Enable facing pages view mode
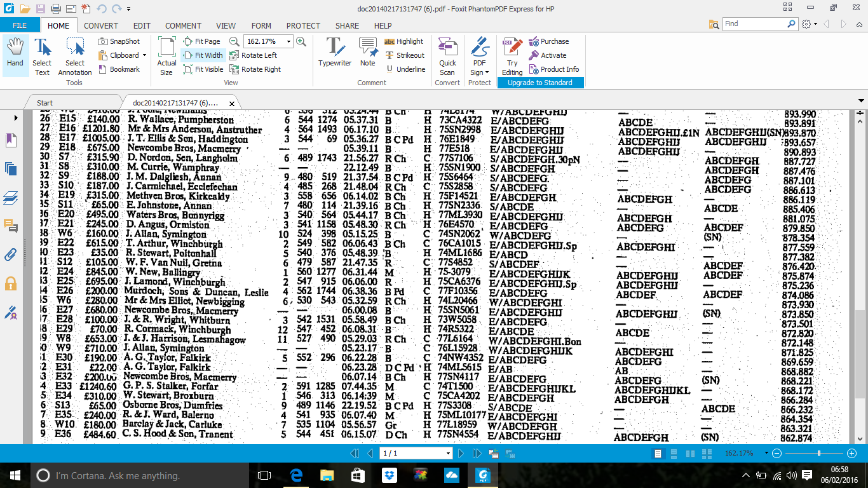868x488 pixels. coord(690,453)
